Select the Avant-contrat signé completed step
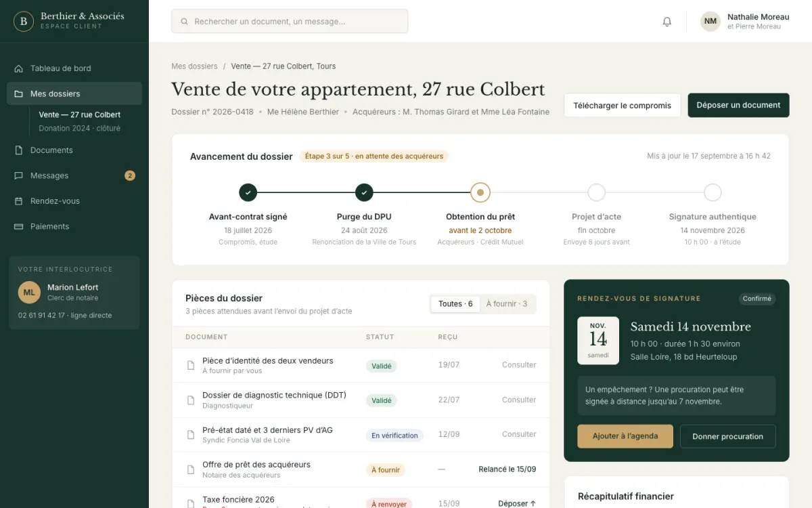 [248, 192]
